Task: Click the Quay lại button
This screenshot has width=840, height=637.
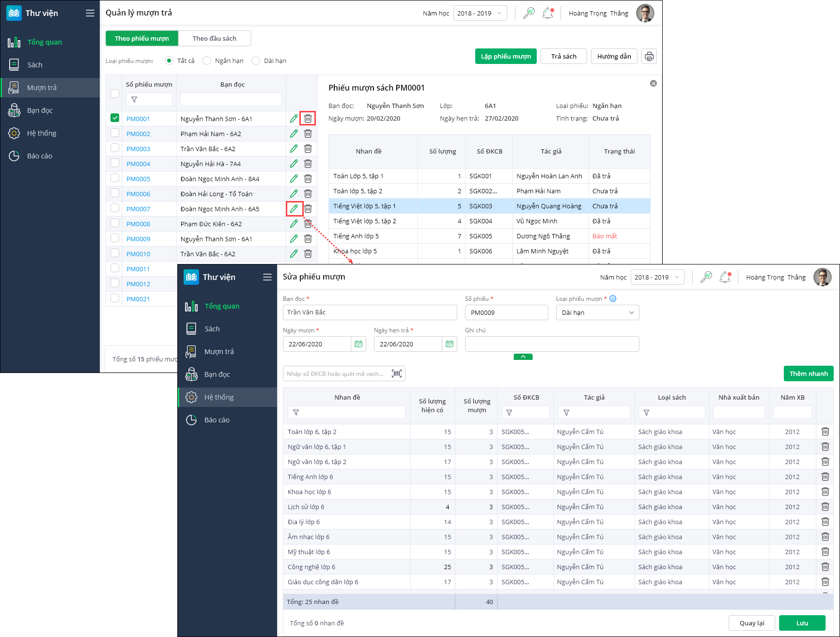Action: click(x=752, y=623)
